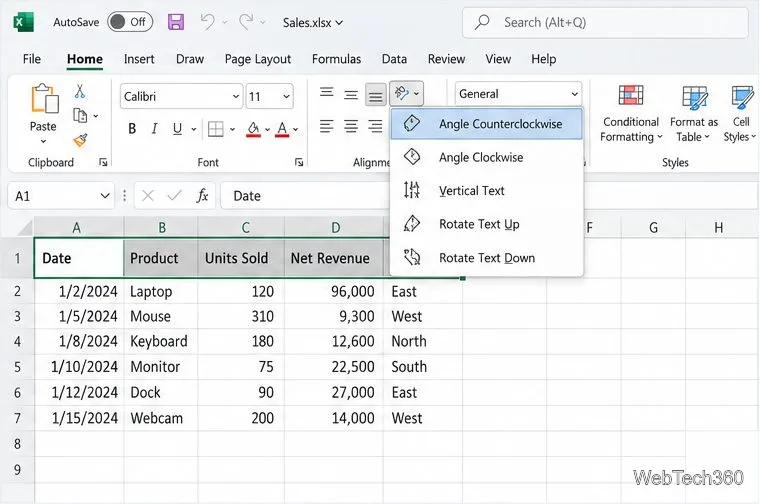Choose Rotate Text Down
The width and height of the screenshot is (760, 504).
(486, 258)
